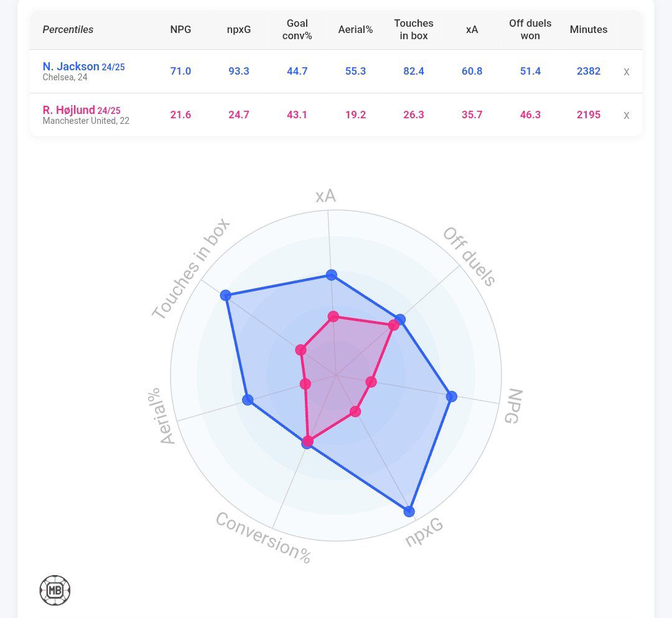Remove N. Jackson row with the x
672x618 pixels.
(x=627, y=72)
